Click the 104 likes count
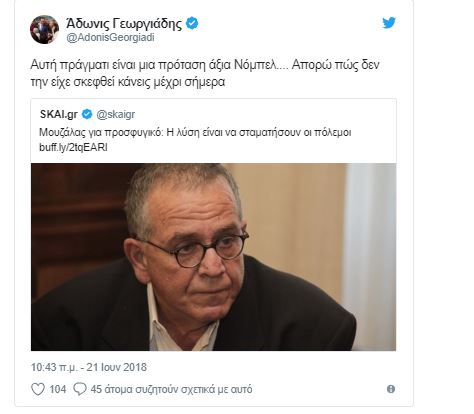This screenshot has height=414, width=474. [58, 389]
